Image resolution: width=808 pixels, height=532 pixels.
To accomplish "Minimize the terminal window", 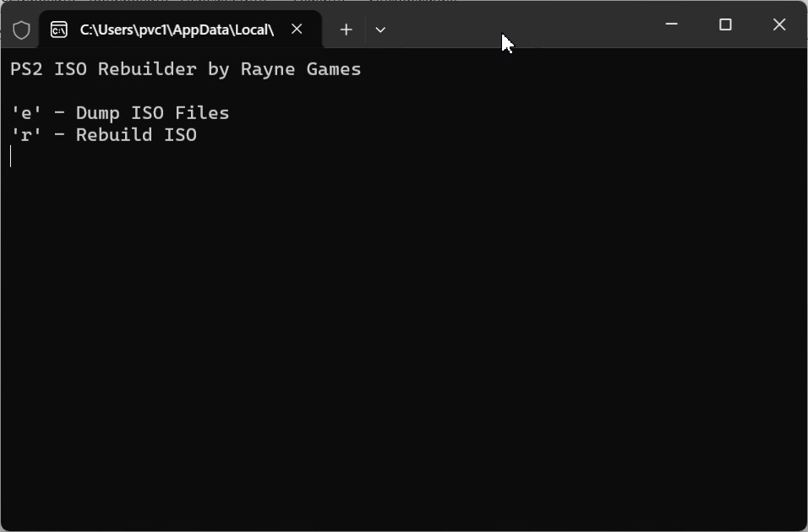I will click(x=671, y=24).
